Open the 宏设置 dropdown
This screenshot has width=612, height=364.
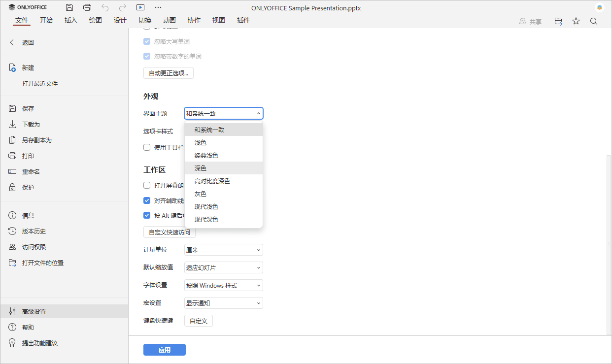223,303
